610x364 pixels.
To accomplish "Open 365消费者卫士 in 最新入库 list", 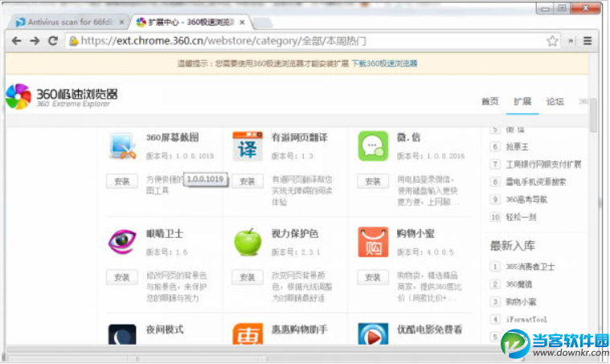I will (x=530, y=267).
